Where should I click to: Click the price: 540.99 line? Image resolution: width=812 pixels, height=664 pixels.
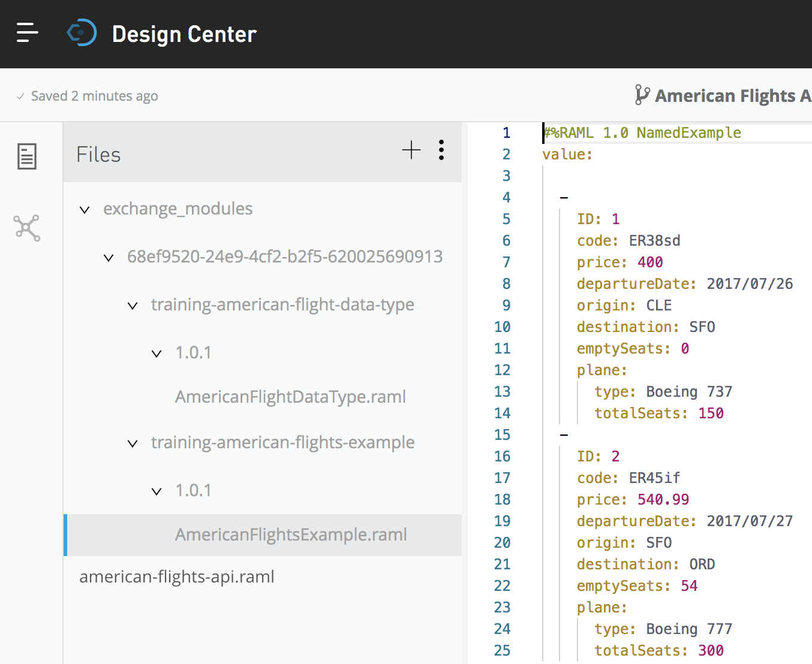[633, 499]
